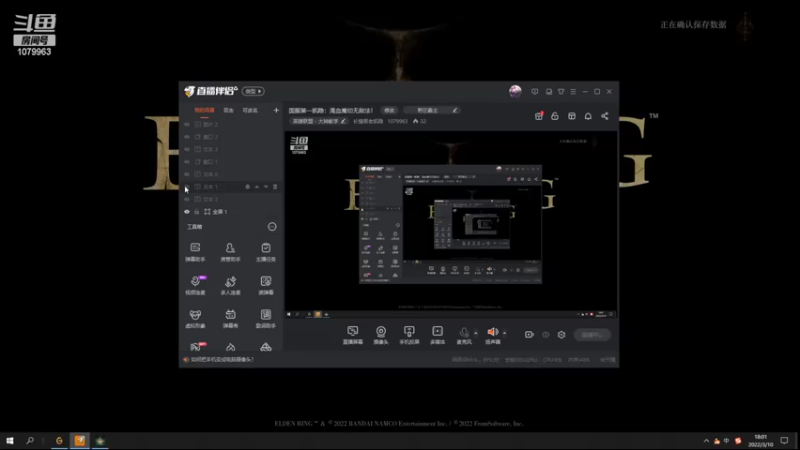Open the hamburger menu in the title bar
This screenshot has width=800, height=450.
573,91
